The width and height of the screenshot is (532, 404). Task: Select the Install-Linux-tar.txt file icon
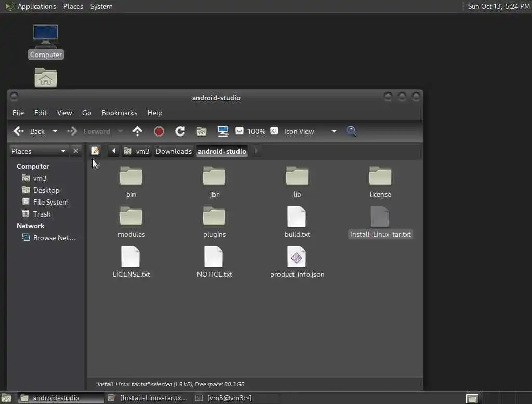pos(380,217)
